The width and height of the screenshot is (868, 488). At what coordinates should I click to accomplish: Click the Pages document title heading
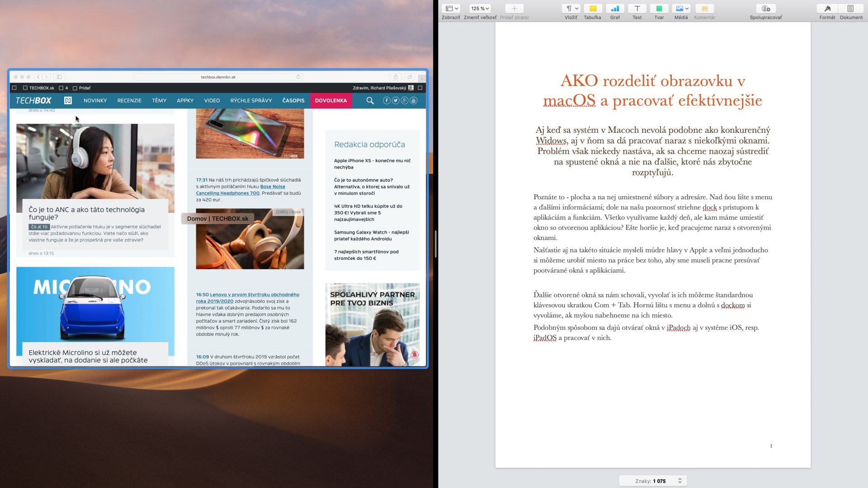(x=652, y=90)
